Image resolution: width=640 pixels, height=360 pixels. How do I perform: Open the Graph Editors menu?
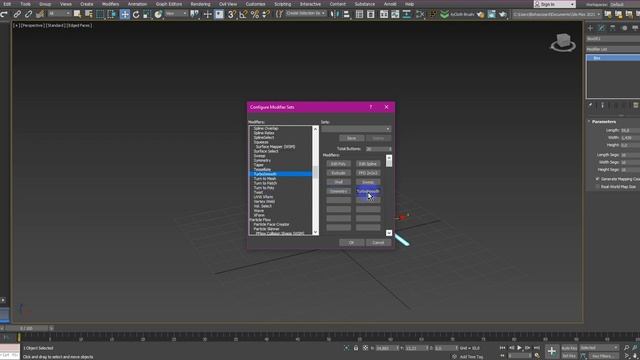pyautogui.click(x=169, y=4)
